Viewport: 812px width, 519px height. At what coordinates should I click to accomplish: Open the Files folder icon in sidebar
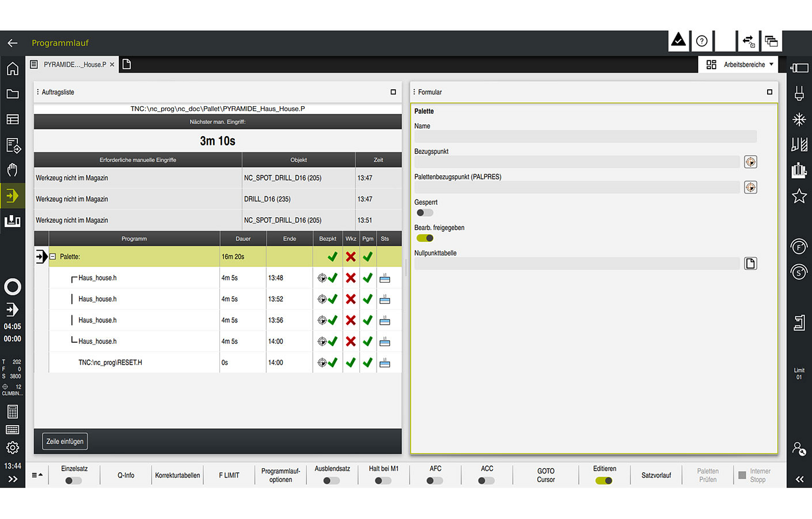click(x=13, y=94)
